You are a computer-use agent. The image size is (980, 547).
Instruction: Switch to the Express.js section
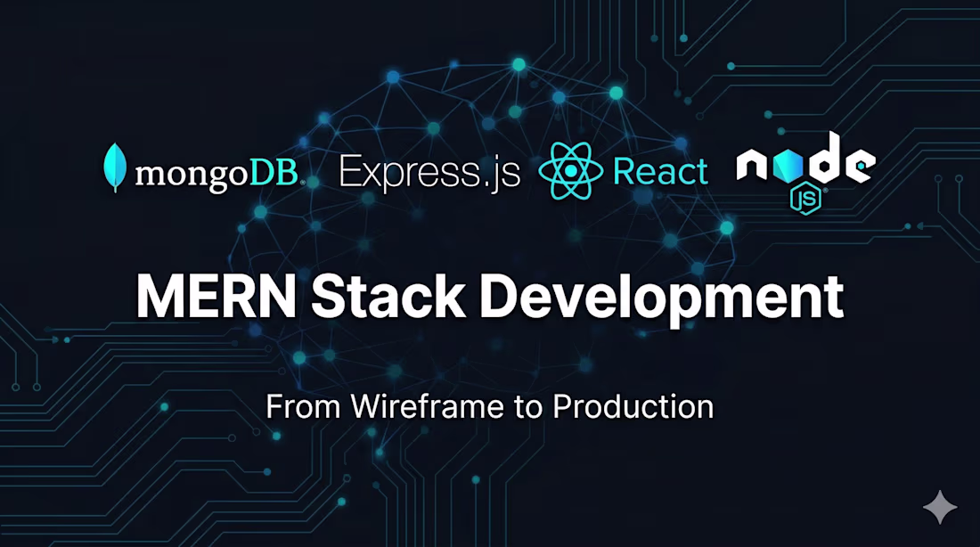[430, 171]
